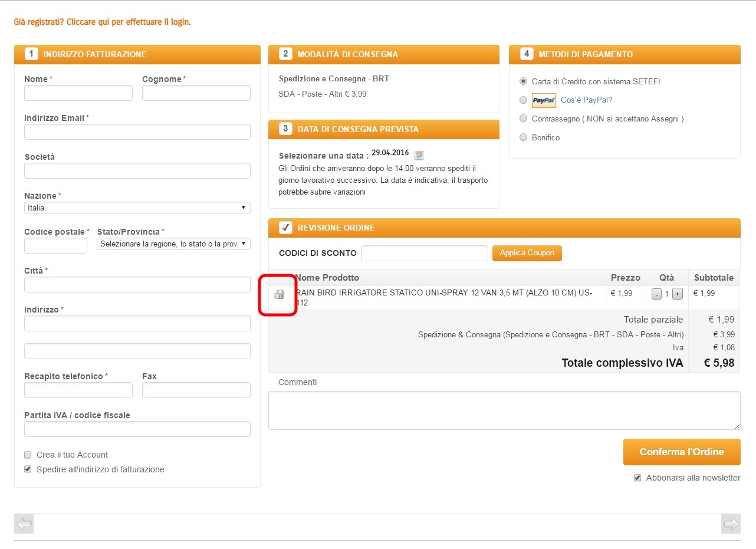Expand the Stato/Provincia dropdown
Viewport: 756px width, 549px height.
pos(173,244)
